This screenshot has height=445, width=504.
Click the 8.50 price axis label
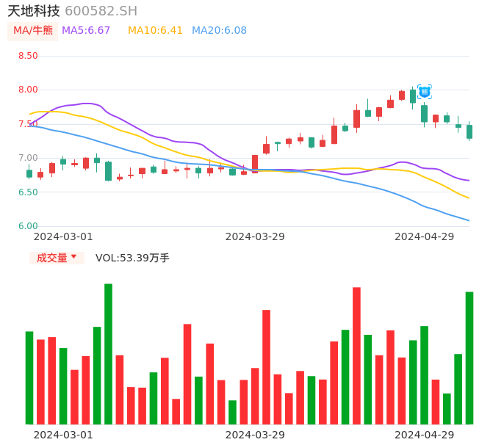coord(28,56)
